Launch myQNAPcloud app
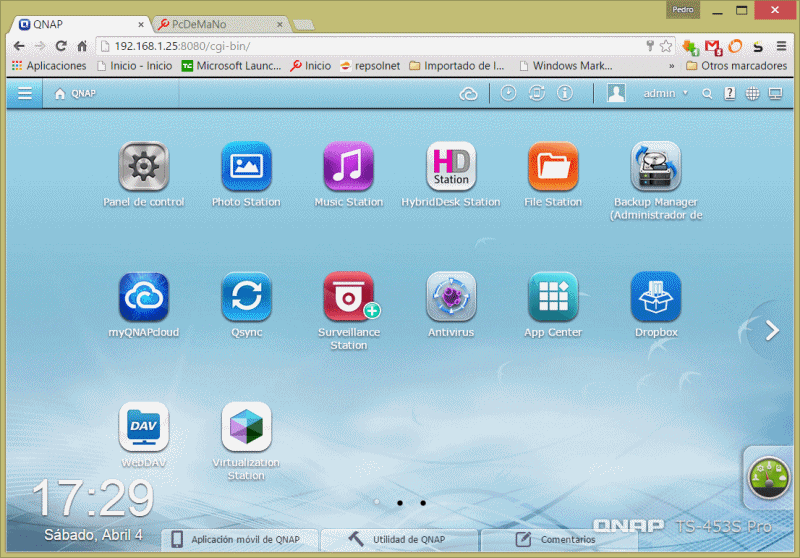 pyautogui.click(x=143, y=297)
